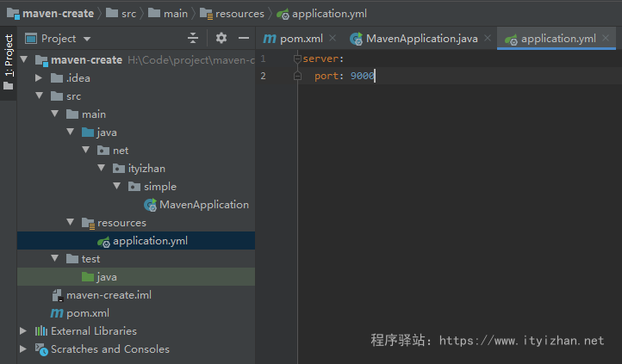Screen dimensions: 622x364
Task: Click the Collapse All icon in Project panel
Action: tap(193, 38)
